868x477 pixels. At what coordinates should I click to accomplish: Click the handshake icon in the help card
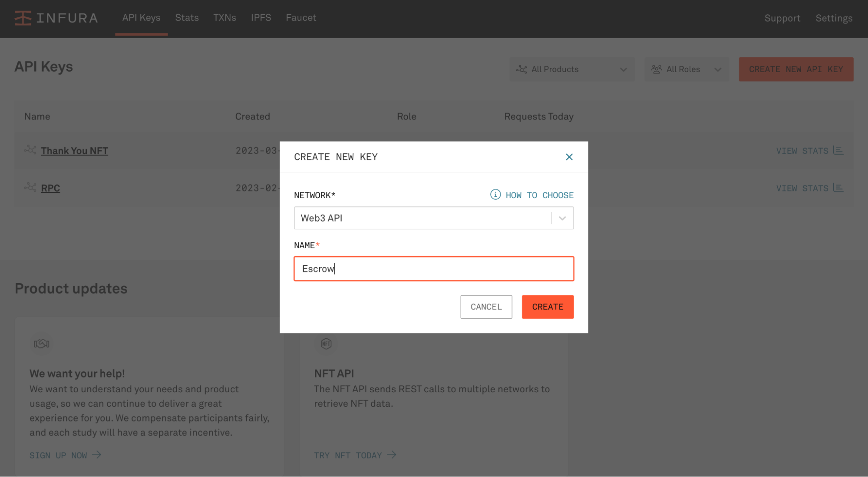(42, 344)
